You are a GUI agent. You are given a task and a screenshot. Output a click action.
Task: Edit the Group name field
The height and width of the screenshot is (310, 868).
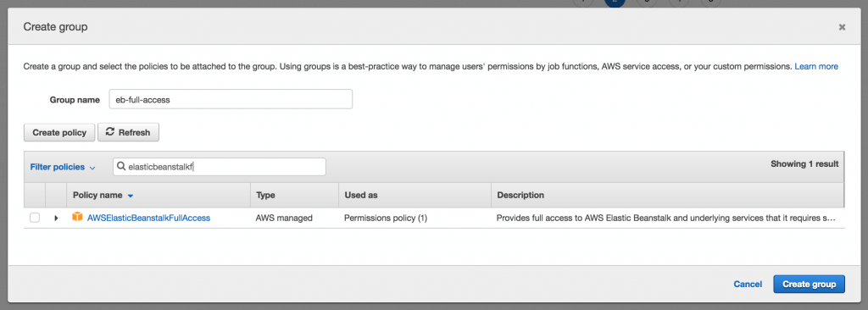(231, 100)
